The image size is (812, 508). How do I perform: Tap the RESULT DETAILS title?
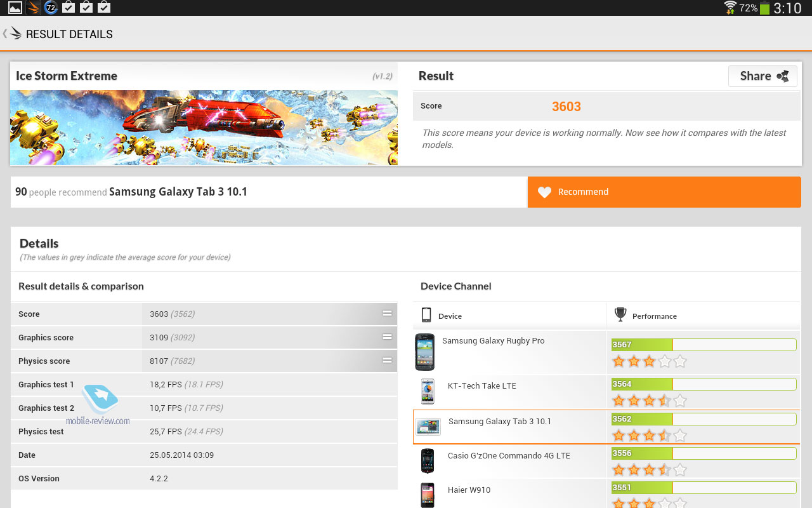(x=69, y=34)
